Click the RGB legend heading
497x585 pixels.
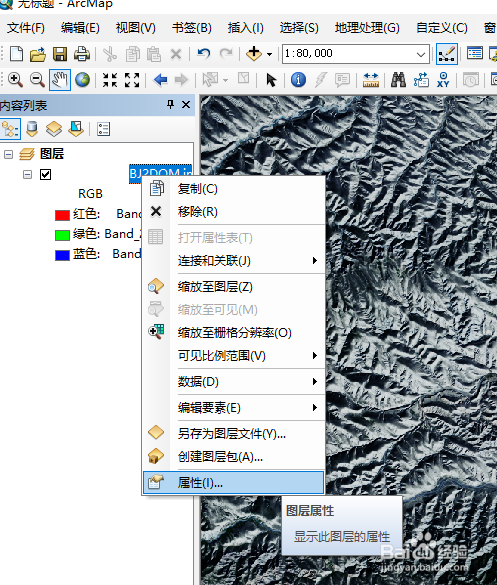point(90,194)
